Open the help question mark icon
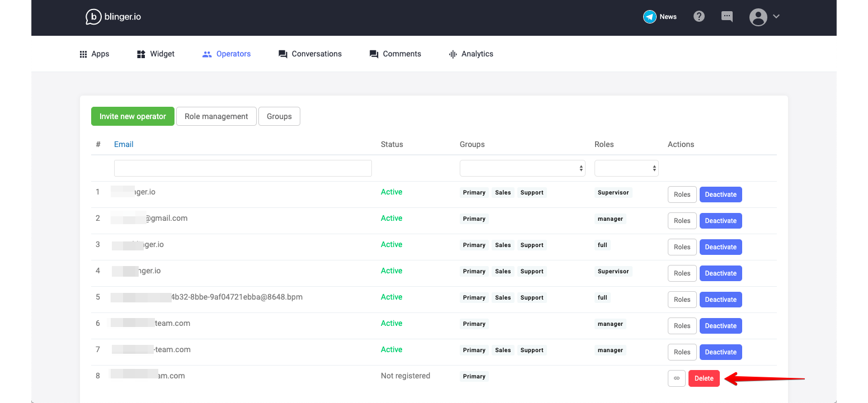The width and height of the screenshot is (868, 403). point(699,16)
